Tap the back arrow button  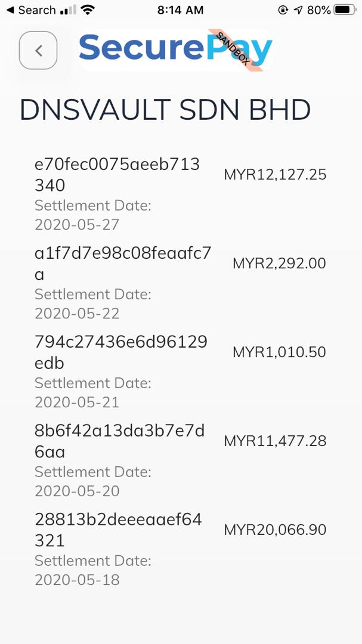(x=38, y=51)
